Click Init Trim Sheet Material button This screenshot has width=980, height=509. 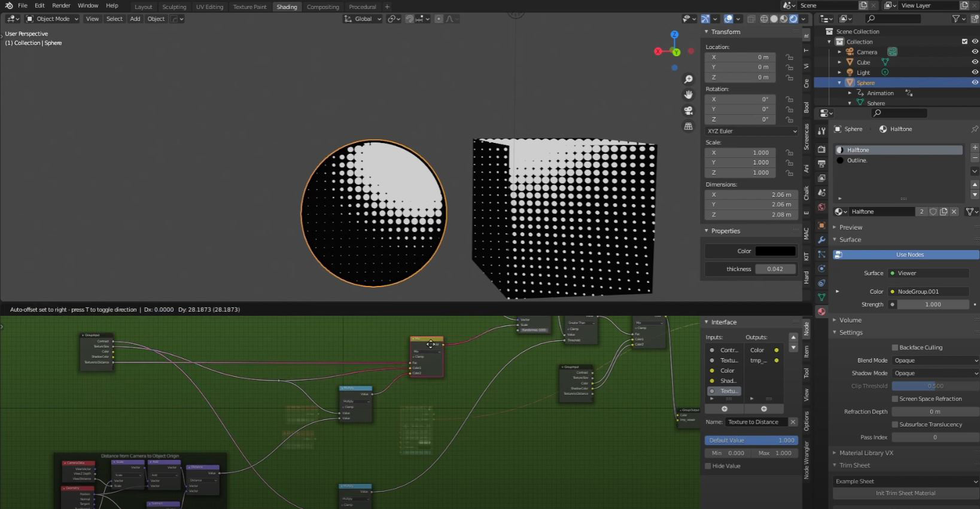[x=905, y=493]
